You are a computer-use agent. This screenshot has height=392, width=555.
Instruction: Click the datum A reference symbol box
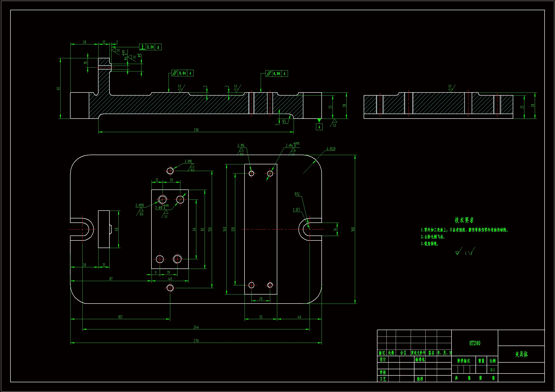coord(319,127)
